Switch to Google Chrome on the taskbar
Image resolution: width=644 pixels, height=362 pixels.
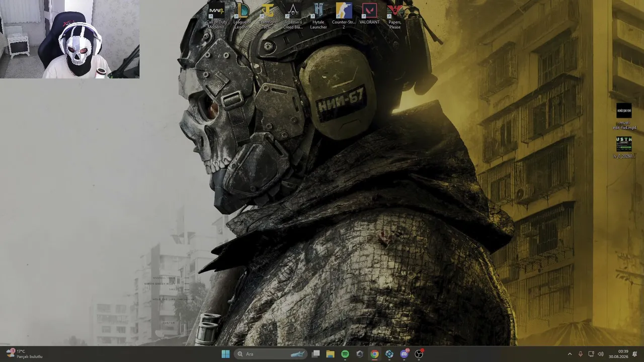tap(374, 354)
